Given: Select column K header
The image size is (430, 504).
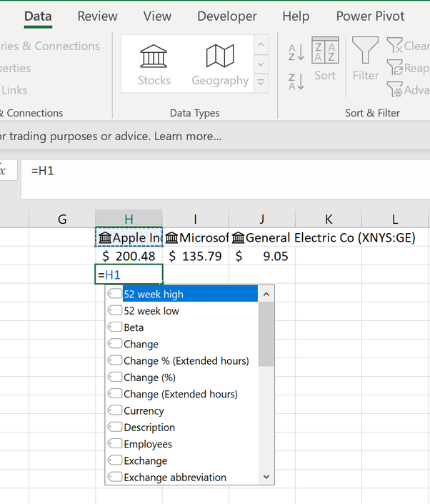Looking at the screenshot, I should 328,219.
